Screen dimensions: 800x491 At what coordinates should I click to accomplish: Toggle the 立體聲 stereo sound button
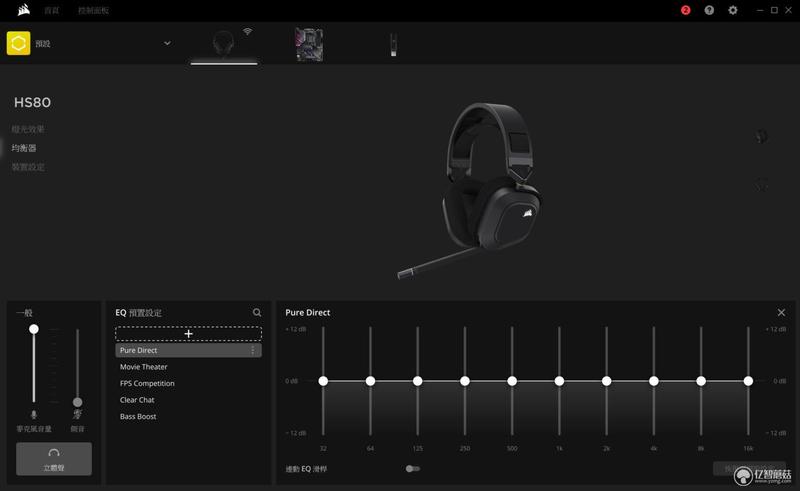coord(54,459)
